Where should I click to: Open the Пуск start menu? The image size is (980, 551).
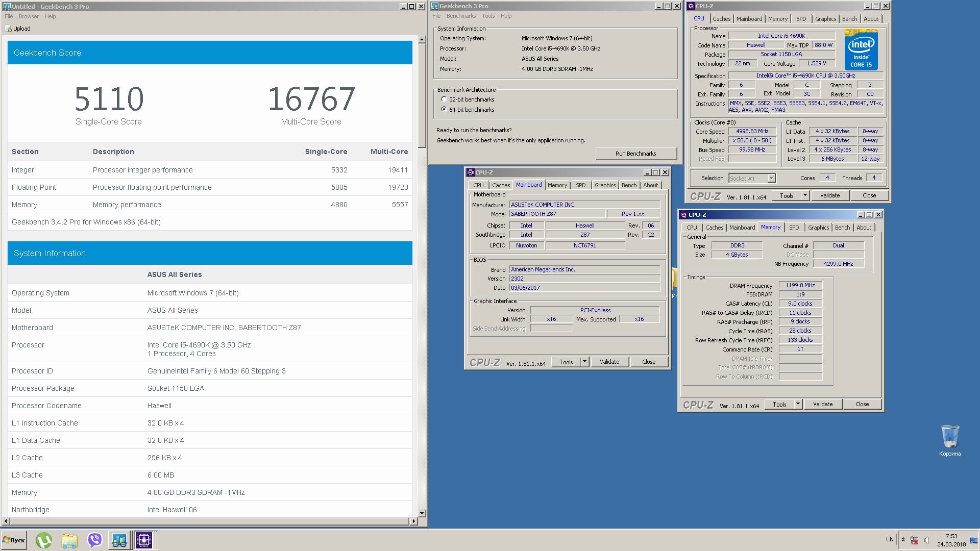[14, 540]
